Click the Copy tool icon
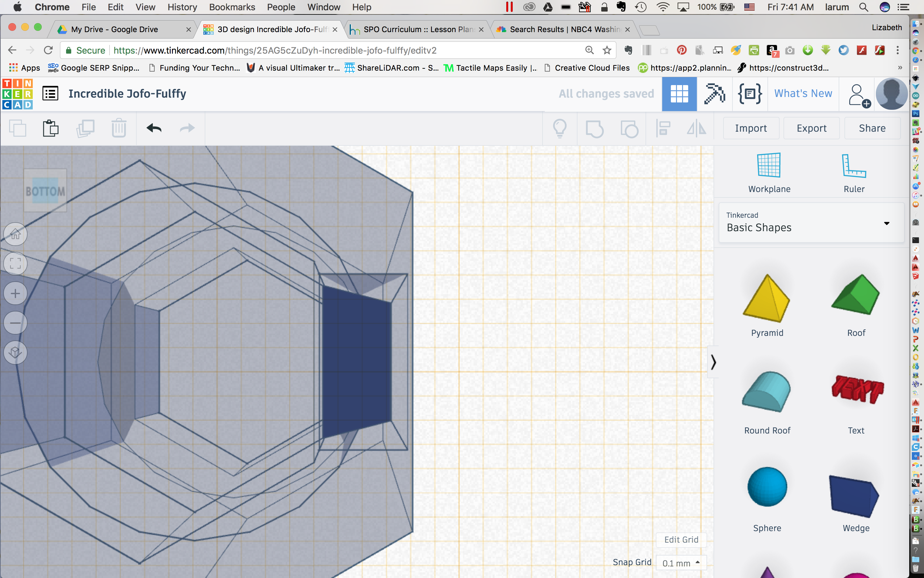This screenshot has width=924, height=578. [18, 128]
